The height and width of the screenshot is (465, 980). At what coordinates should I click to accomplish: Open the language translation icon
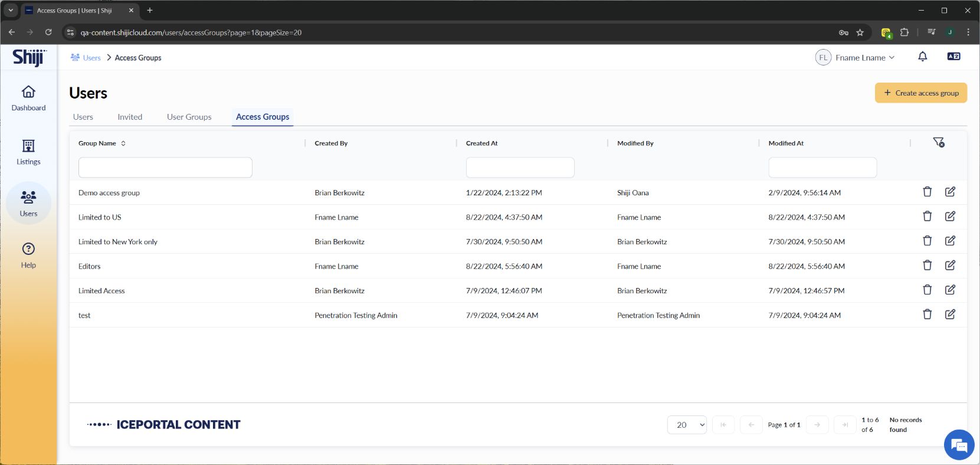tap(953, 57)
